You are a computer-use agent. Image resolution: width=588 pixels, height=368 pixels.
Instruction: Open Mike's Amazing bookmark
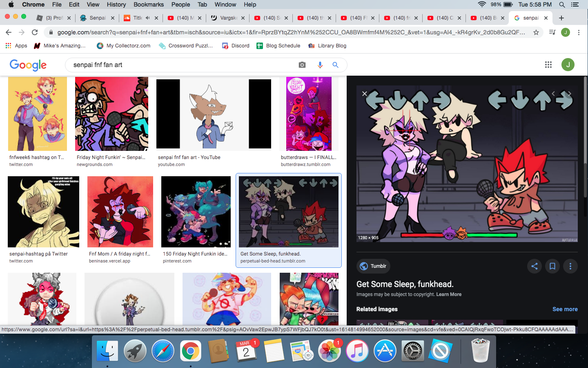[60, 46]
